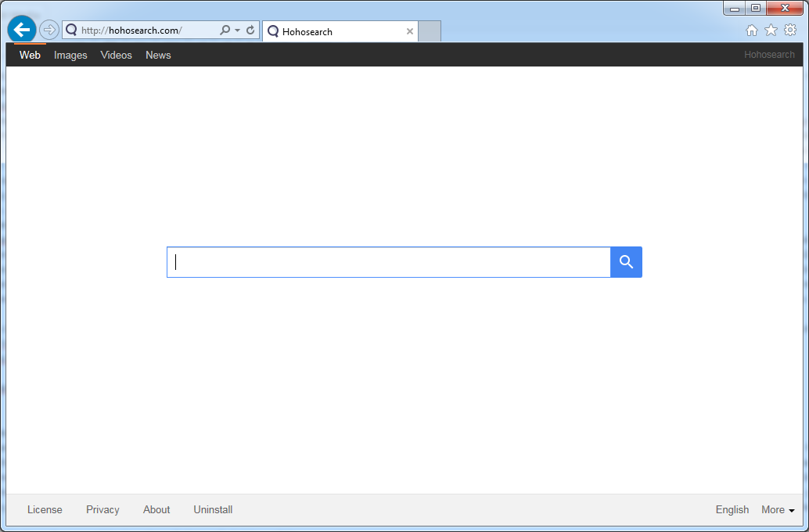Switch to Videos search category

pos(116,56)
